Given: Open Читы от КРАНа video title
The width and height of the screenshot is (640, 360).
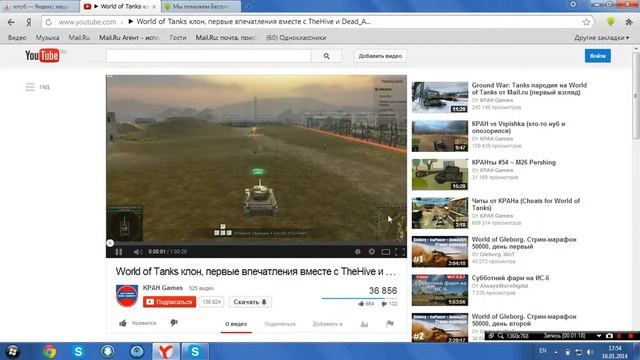Looking at the screenshot, I should (526, 204).
